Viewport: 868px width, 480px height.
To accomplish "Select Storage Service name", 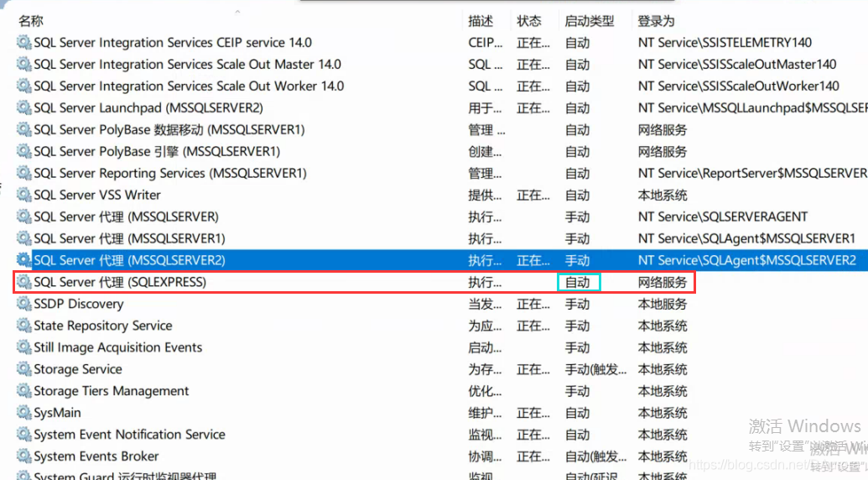I will [78, 368].
